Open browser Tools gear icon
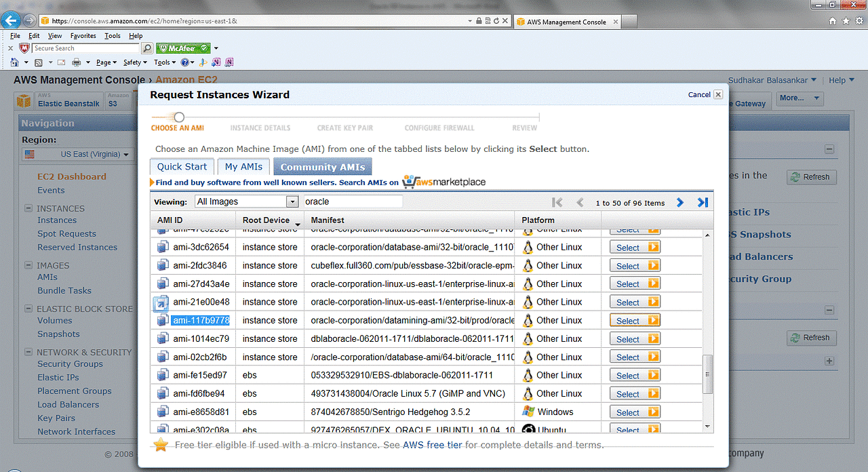Screen dimensions: 868x472 (x=859, y=21)
